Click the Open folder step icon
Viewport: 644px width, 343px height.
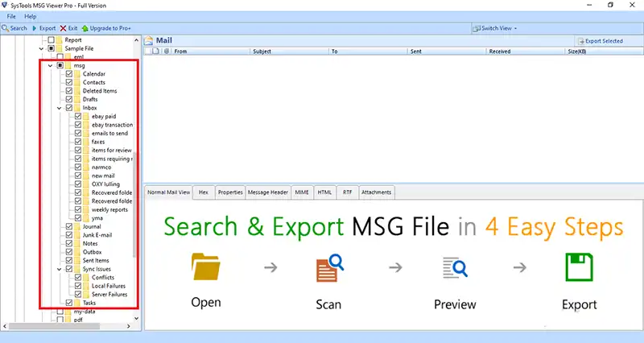point(206,267)
